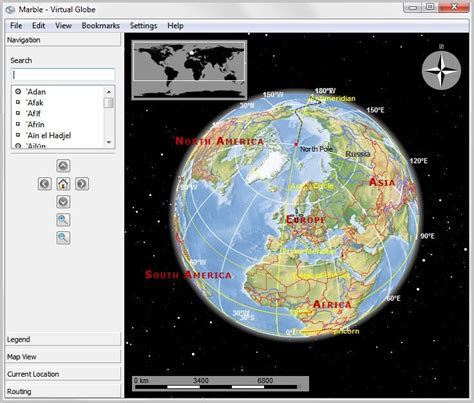
Task: Open the Edit menu
Action: point(38,26)
